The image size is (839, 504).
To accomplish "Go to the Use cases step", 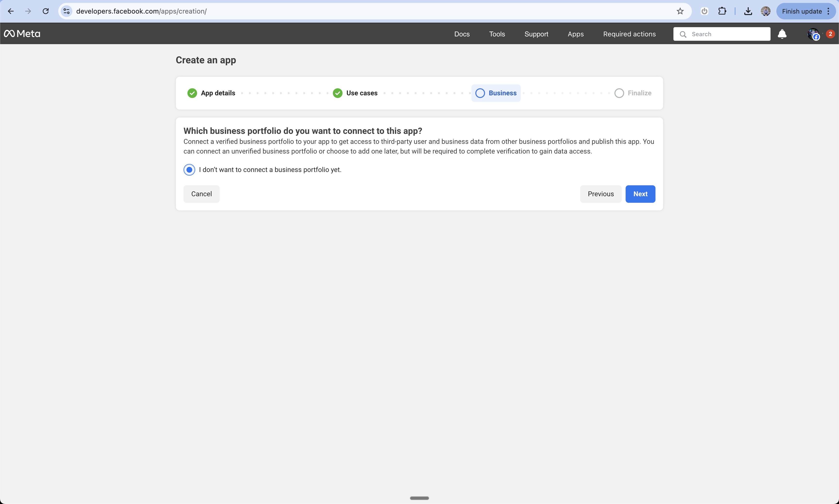I will [x=355, y=93].
